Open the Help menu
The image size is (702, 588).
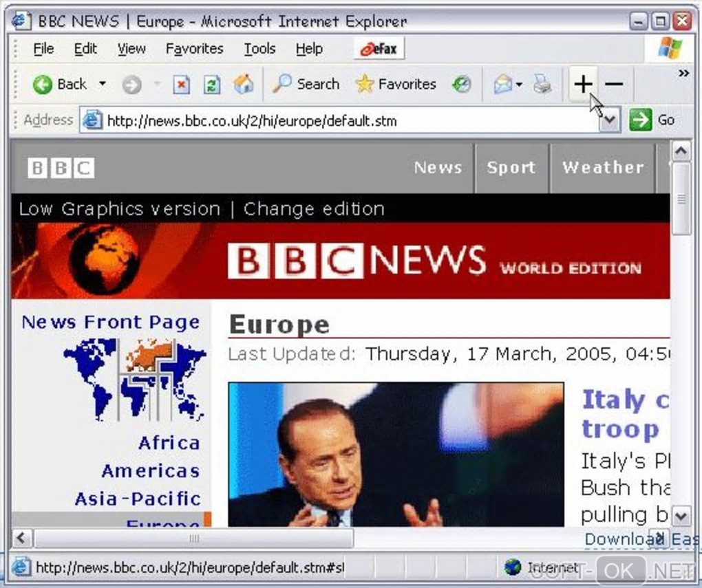(x=309, y=48)
